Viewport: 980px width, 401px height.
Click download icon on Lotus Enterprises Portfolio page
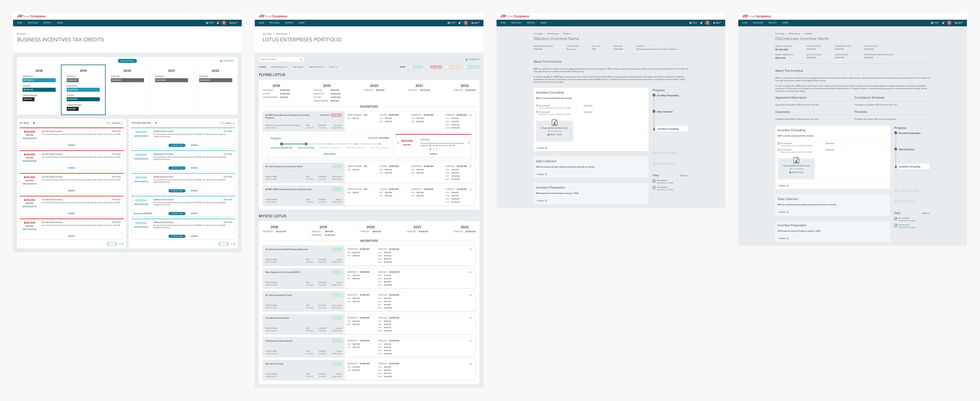click(x=467, y=59)
